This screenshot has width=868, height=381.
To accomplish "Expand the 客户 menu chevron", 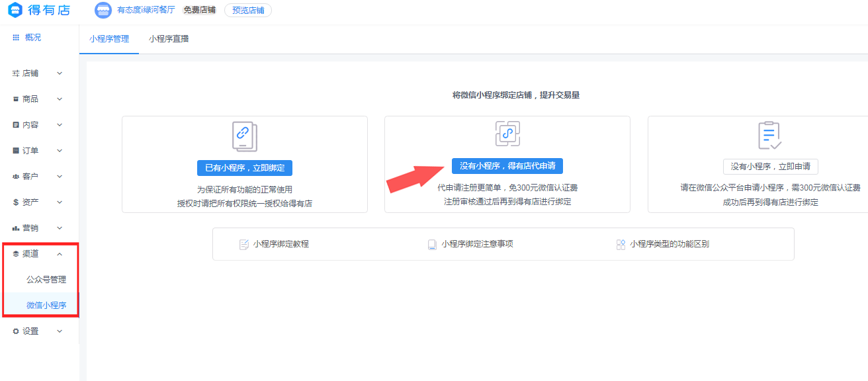I will (x=60, y=177).
